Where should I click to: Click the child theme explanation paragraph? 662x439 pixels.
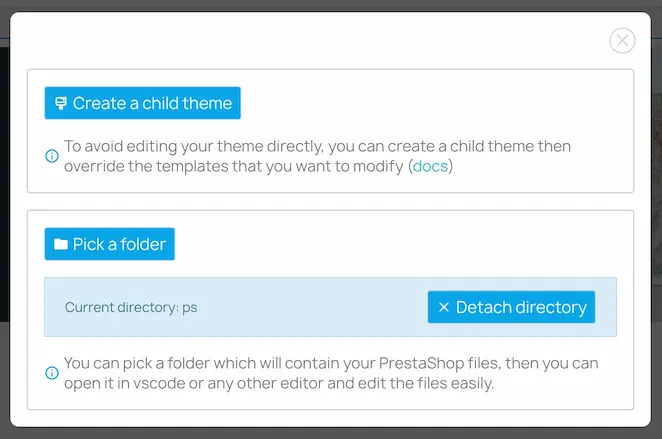[x=317, y=156]
